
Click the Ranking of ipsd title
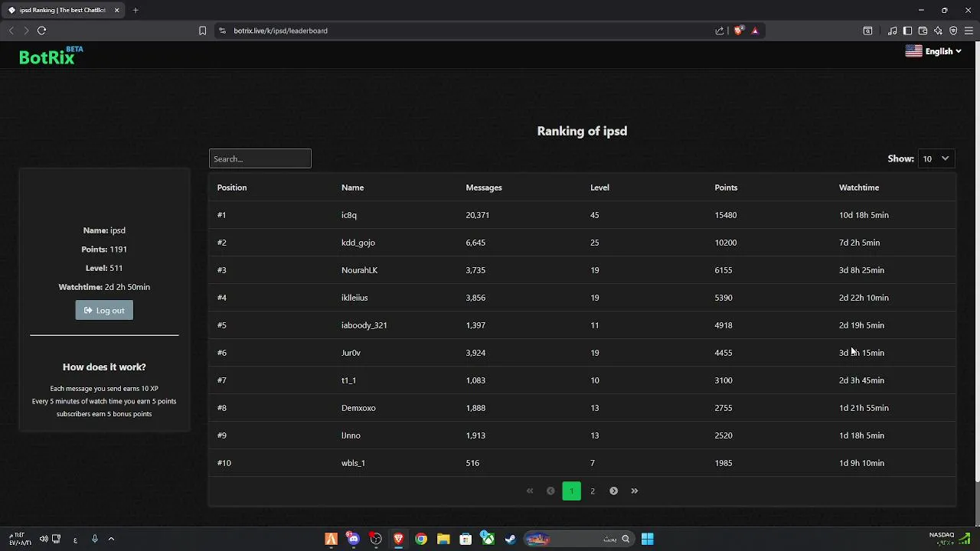point(582,131)
